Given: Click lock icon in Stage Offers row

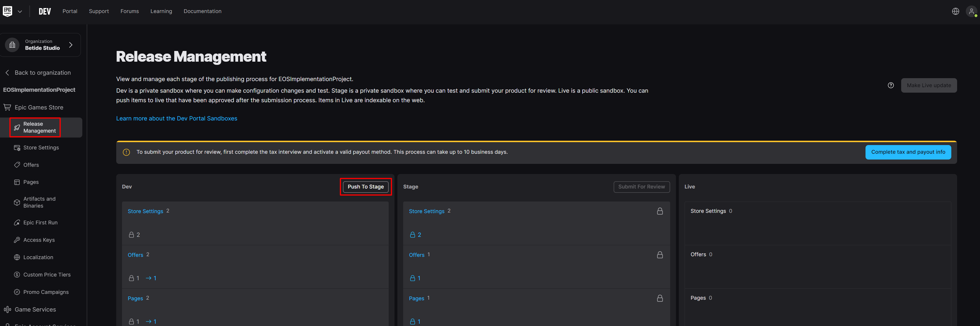Looking at the screenshot, I should (x=660, y=255).
